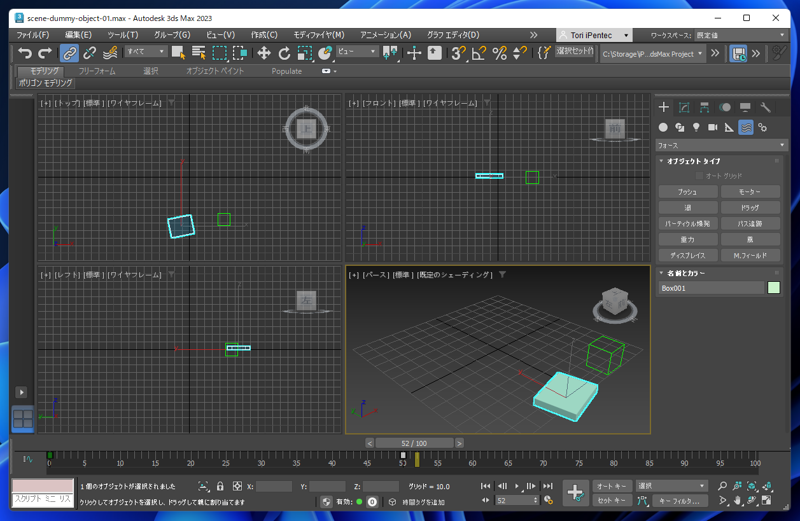Activate the Select and Rotate tool
Viewport: 800px width, 521px height.
pos(284,53)
